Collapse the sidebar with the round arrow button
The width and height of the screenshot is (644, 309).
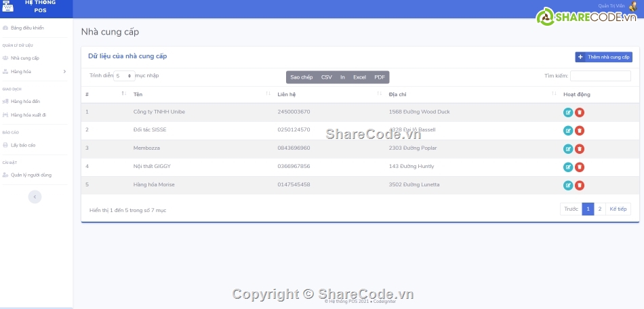tap(35, 197)
